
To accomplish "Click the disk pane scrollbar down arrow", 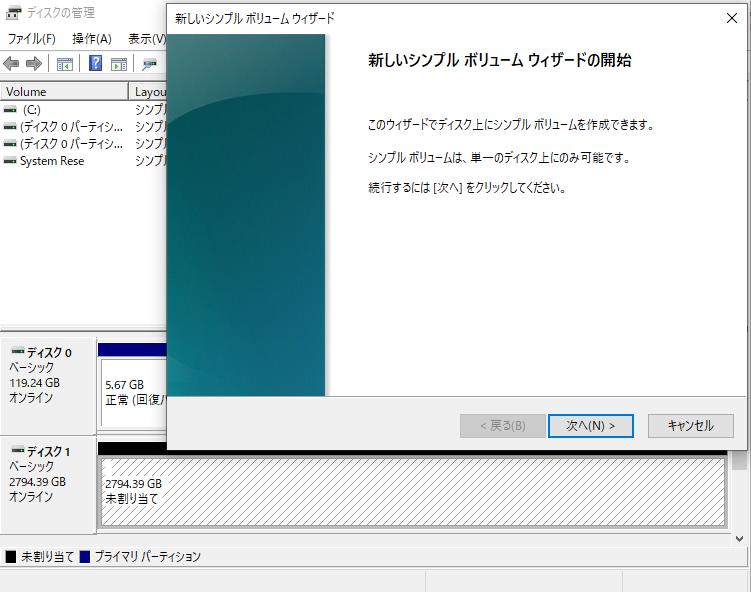I will point(739,538).
